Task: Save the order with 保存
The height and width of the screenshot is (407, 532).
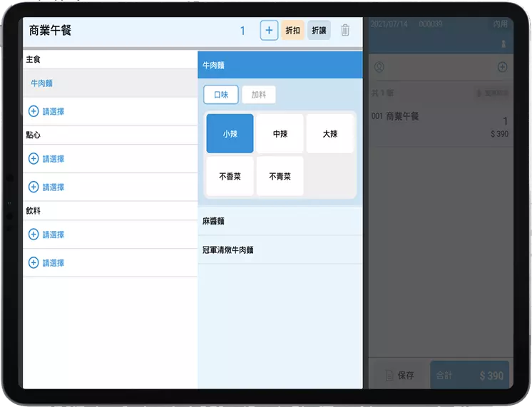Action: pos(399,375)
